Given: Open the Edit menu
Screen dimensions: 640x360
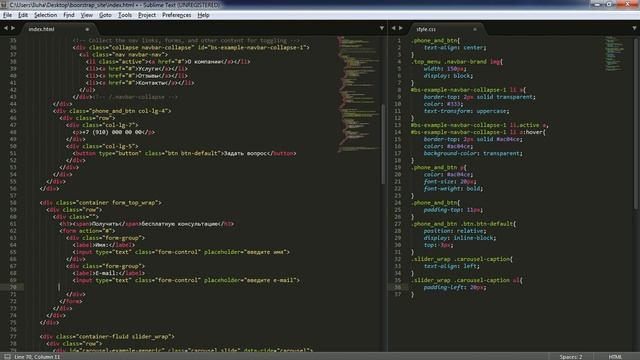Looking at the screenshot, I should 23,15.
